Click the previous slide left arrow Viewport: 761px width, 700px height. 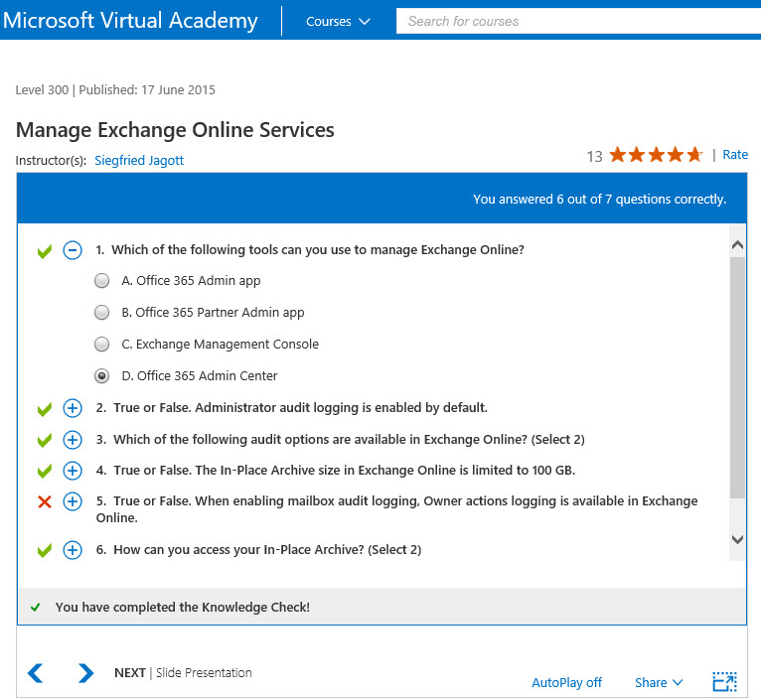coord(36,673)
